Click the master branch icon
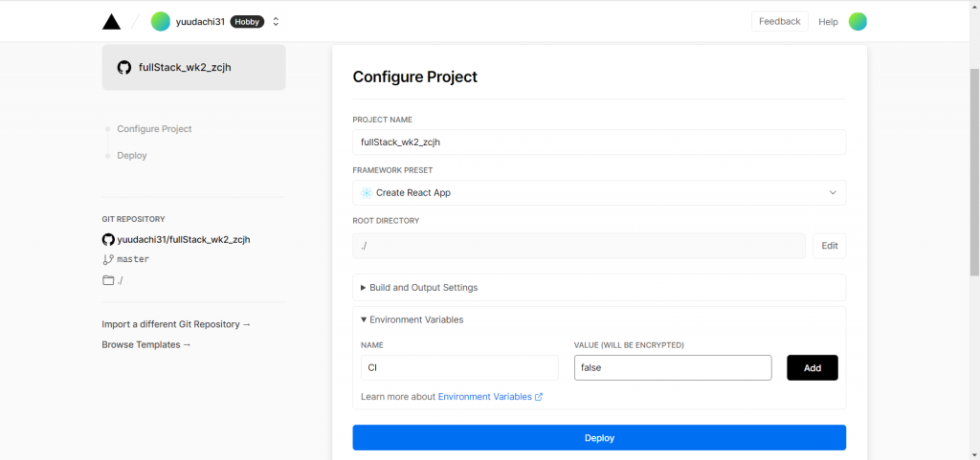 (108, 259)
